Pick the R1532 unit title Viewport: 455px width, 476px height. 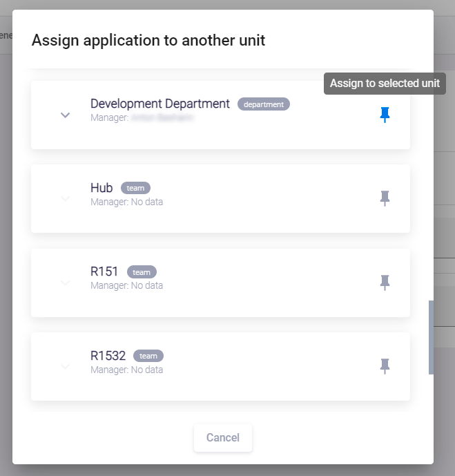pos(108,356)
